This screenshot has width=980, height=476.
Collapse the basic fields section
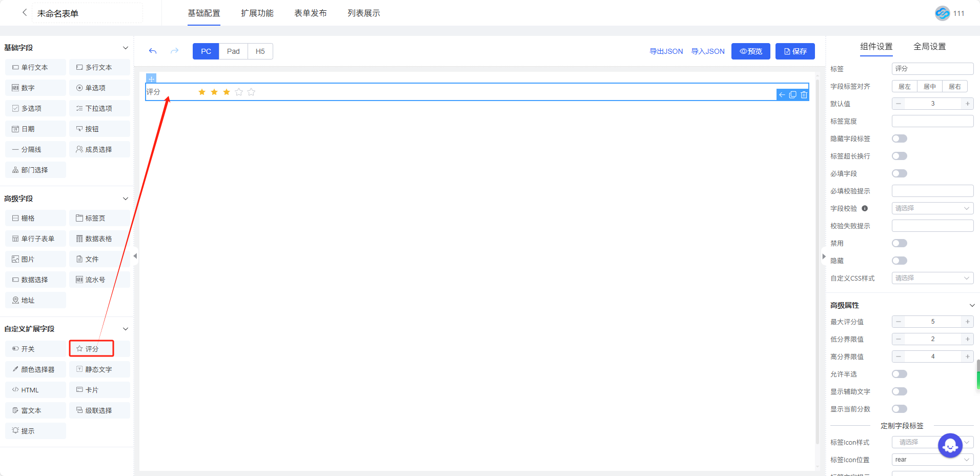coord(126,48)
